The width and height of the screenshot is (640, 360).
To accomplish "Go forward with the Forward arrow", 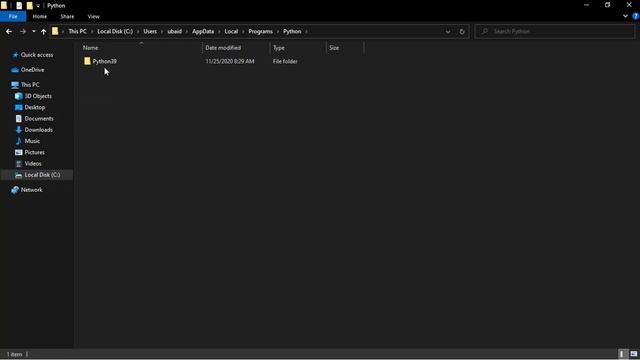I will pos(23,31).
